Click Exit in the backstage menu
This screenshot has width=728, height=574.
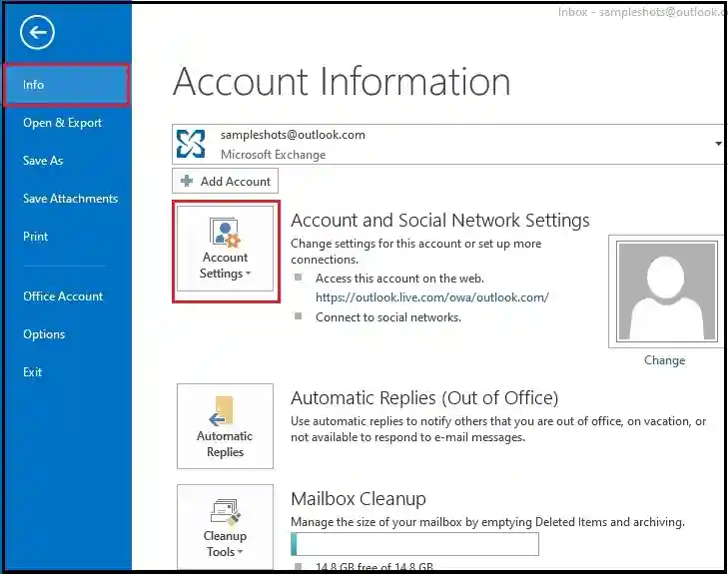[33, 372]
